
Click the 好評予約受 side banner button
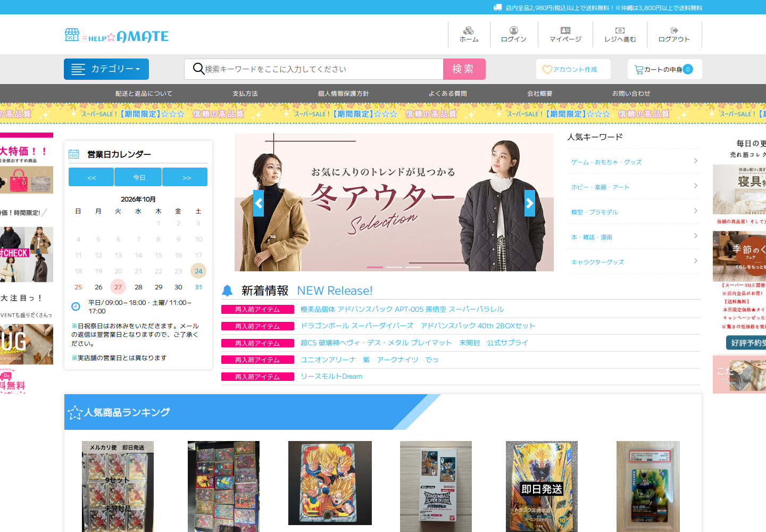746,343
